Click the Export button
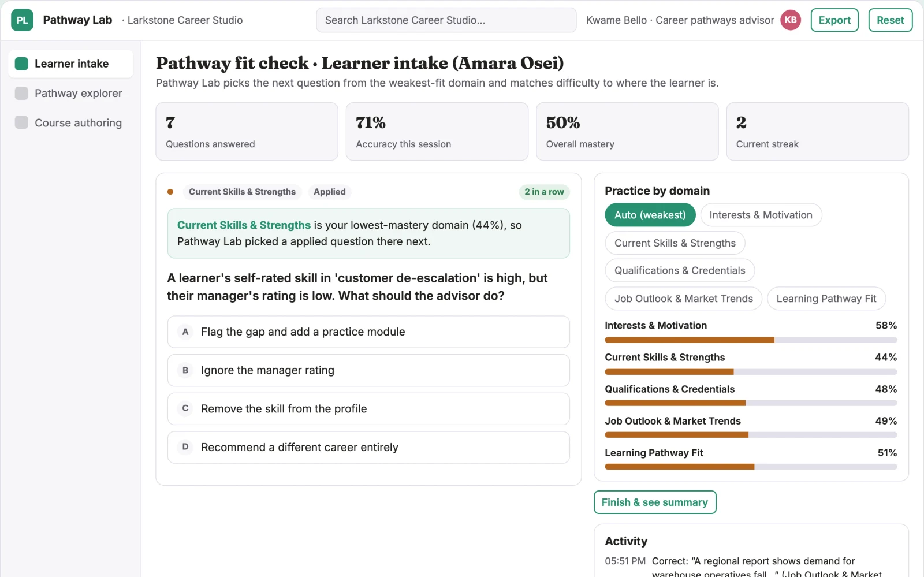Image resolution: width=924 pixels, height=577 pixels. point(834,20)
